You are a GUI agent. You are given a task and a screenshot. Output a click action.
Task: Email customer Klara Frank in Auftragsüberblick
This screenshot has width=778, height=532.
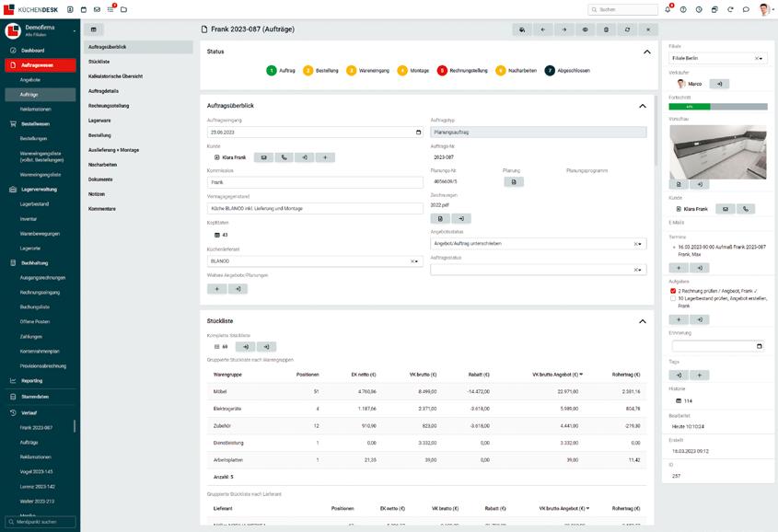click(264, 157)
